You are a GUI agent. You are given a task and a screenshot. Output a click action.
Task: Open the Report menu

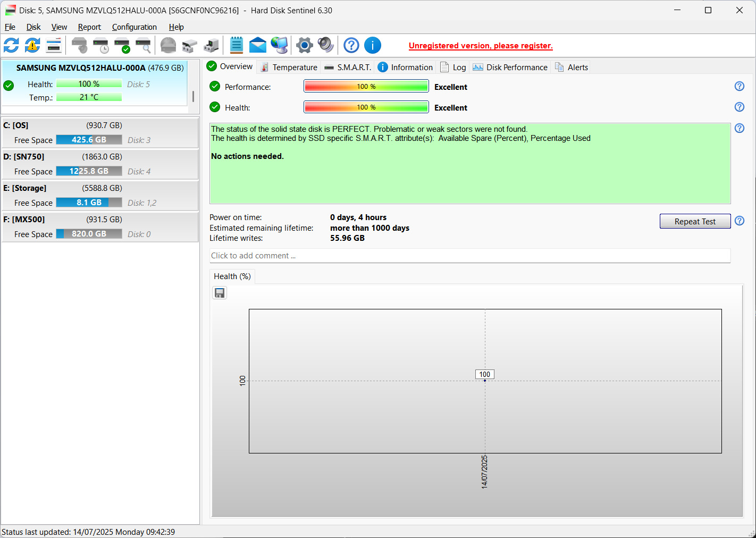pyautogui.click(x=89, y=27)
